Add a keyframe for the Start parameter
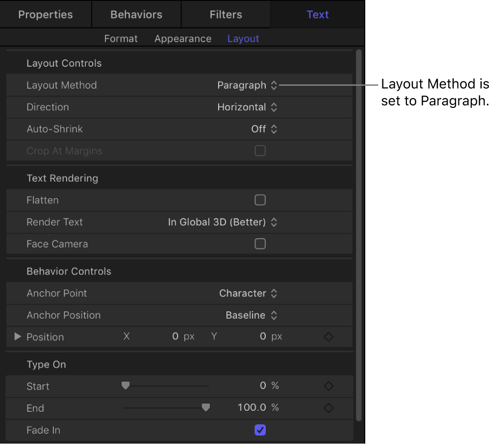Screen dimensions: 504x445 coord(328,386)
